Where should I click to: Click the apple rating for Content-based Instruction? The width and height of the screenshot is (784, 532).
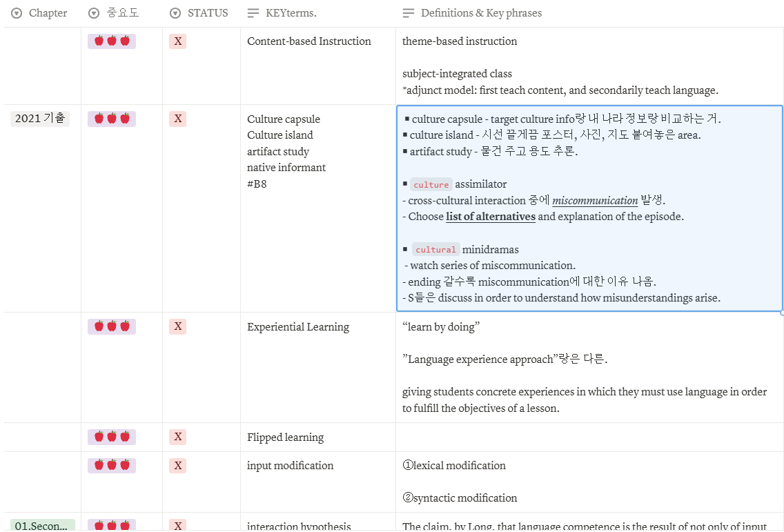[112, 41]
